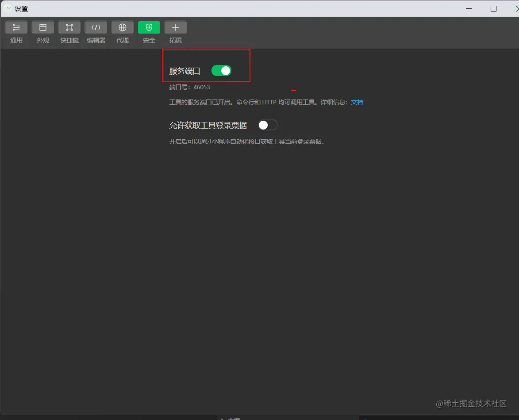This screenshot has width=519, height=420.
Task: Open the 拓展 extensions plus tab
Action: coord(175,32)
